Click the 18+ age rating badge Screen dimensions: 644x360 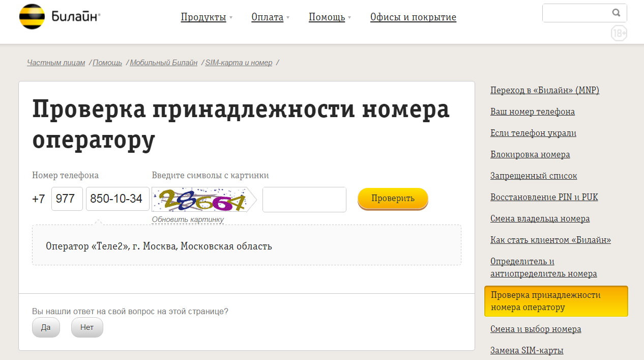pos(619,34)
